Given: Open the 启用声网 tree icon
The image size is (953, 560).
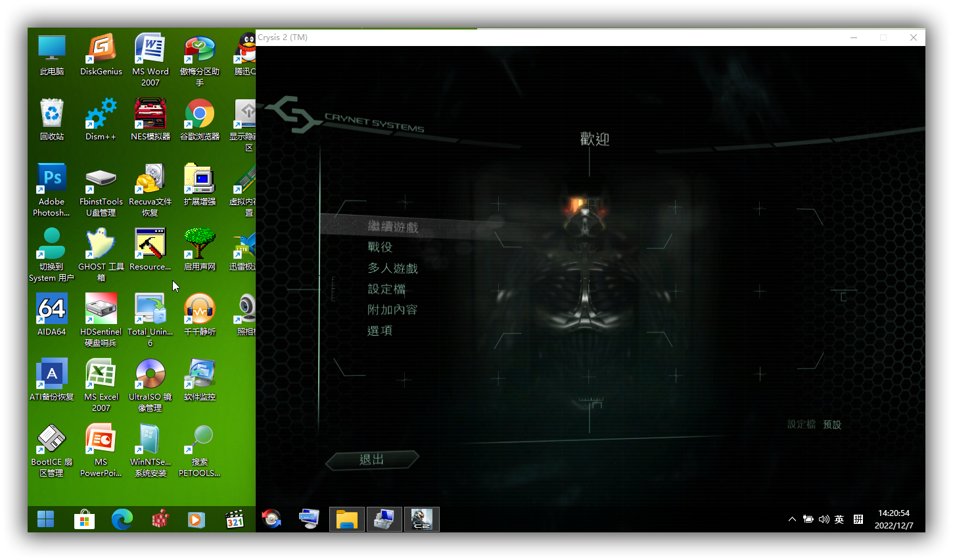Looking at the screenshot, I should [200, 250].
